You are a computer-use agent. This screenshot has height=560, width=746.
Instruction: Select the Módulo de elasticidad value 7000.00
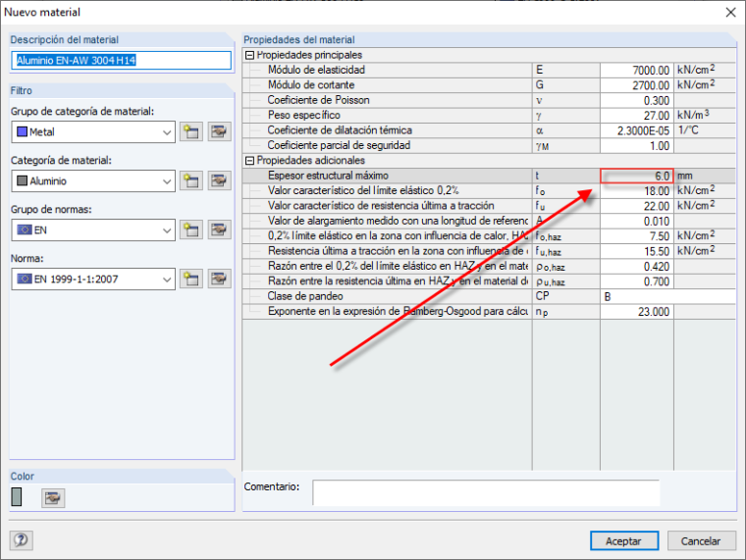point(637,71)
